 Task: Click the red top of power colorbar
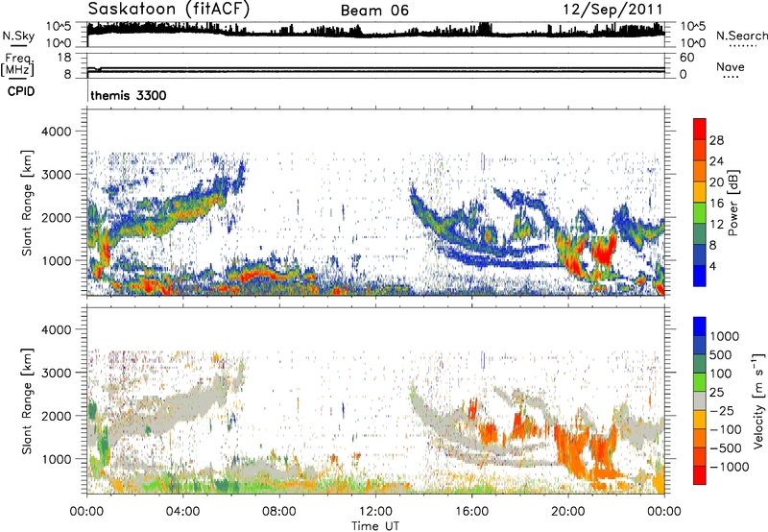(x=700, y=129)
